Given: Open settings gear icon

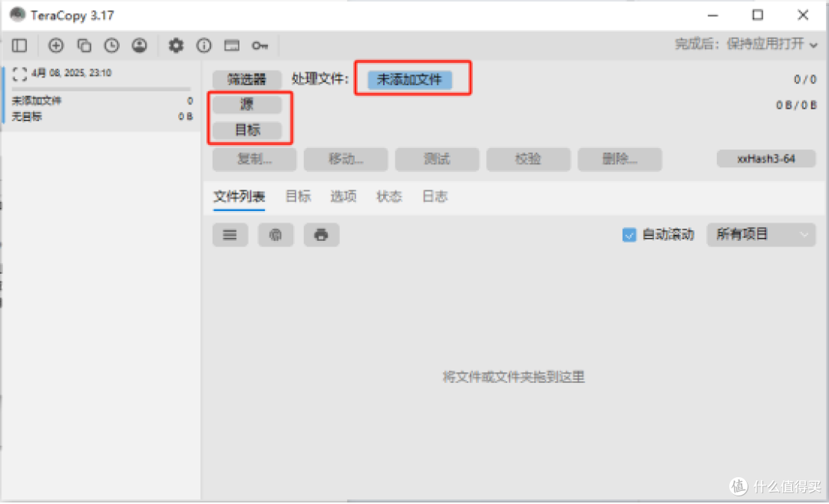Looking at the screenshot, I should (176, 45).
